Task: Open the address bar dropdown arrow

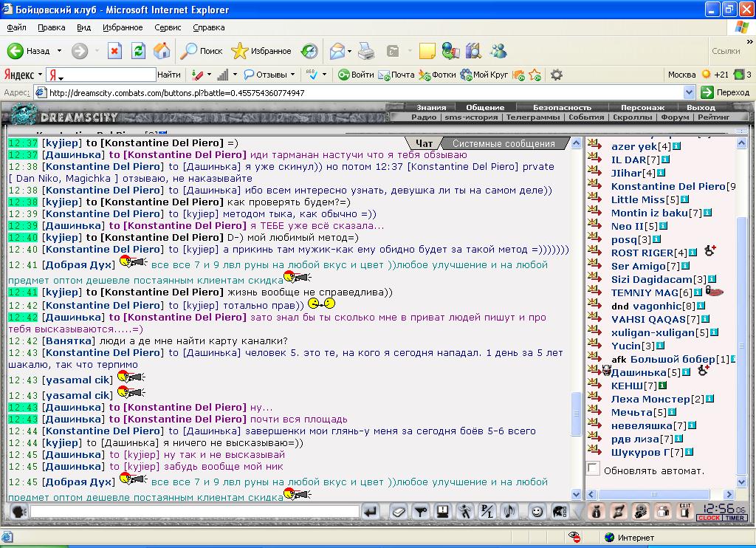Action: tap(689, 92)
